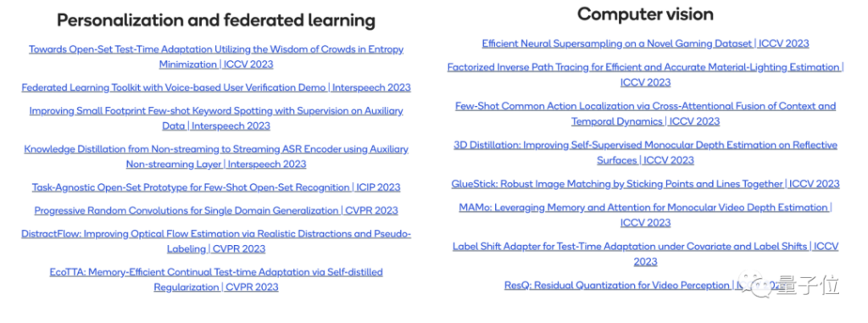Open Label Shift Adapter for Test-Time Adaptation link

click(x=645, y=253)
